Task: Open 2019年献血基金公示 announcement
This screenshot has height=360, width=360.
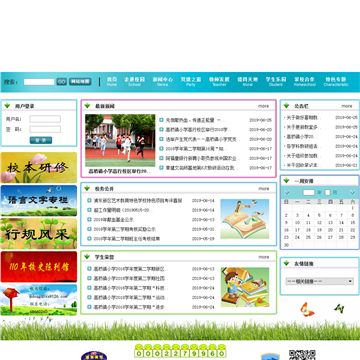Action: [114, 220]
